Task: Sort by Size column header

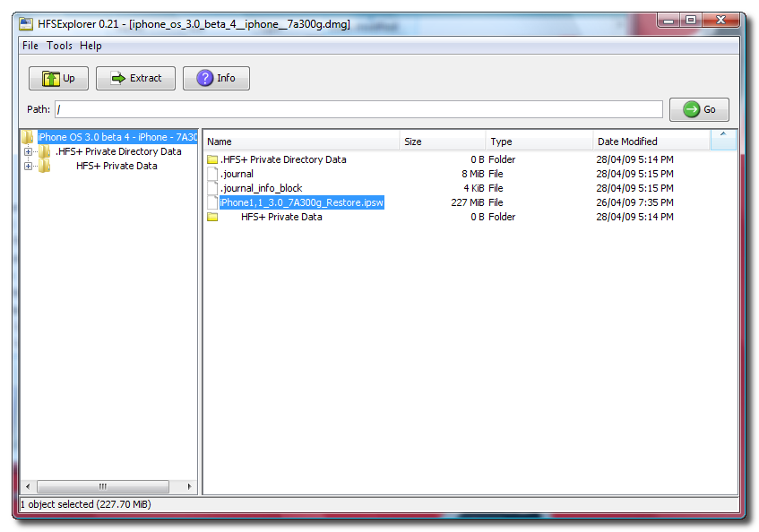Action: click(x=443, y=142)
